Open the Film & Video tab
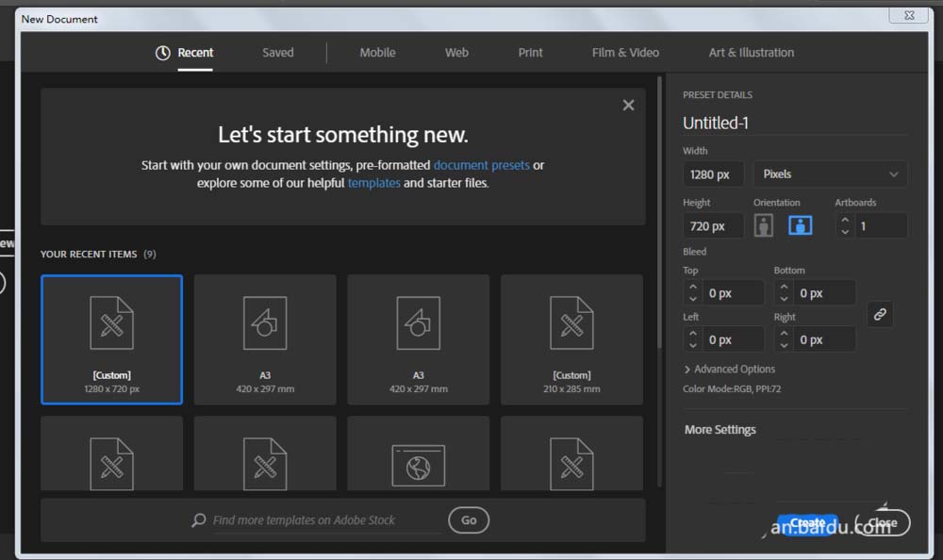This screenshot has height=560, width=943. 625,53
